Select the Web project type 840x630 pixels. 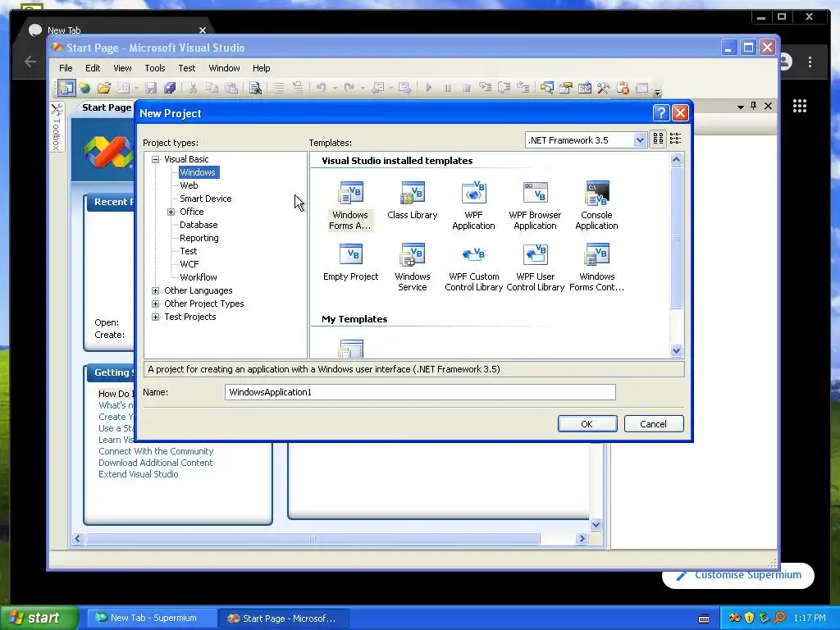(x=189, y=185)
